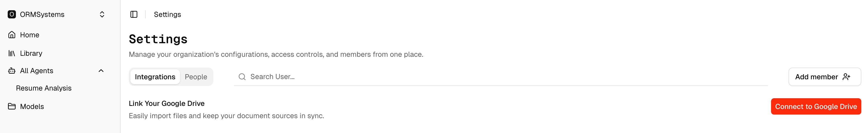This screenshot has height=133, width=868.
Task: Click the ORMSystems organization logo icon
Action: (x=12, y=14)
